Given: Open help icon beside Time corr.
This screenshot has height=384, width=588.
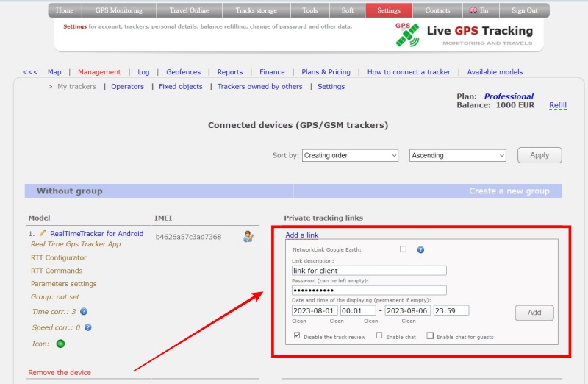Looking at the screenshot, I should (84, 312).
